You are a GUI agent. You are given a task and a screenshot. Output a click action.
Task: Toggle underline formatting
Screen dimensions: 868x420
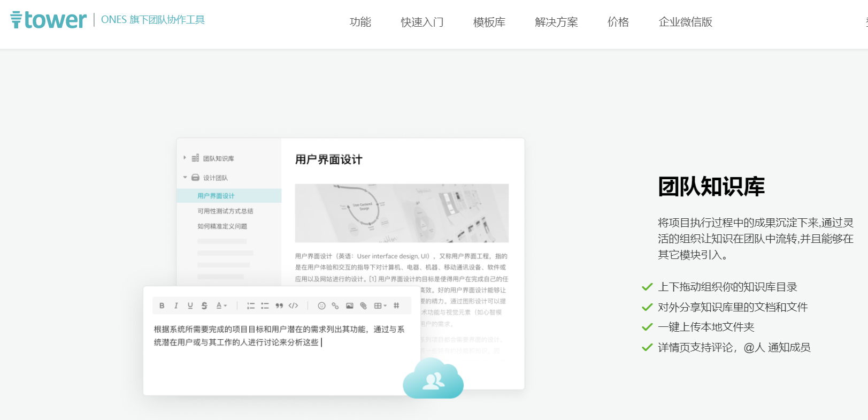click(190, 306)
